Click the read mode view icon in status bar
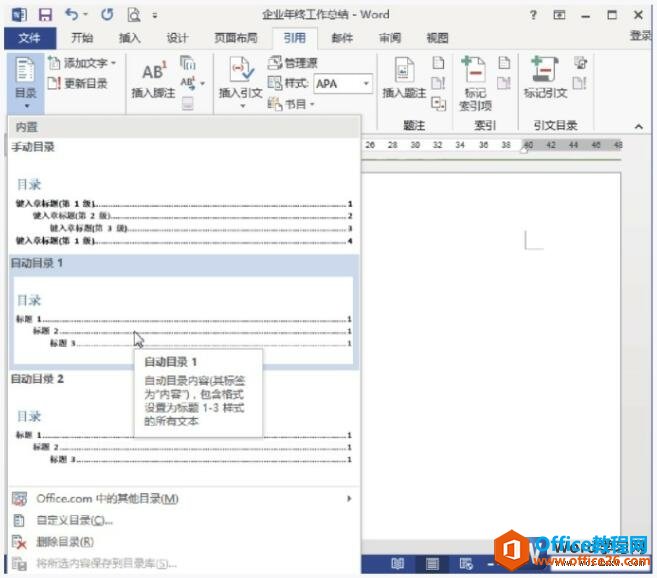 tap(398, 564)
